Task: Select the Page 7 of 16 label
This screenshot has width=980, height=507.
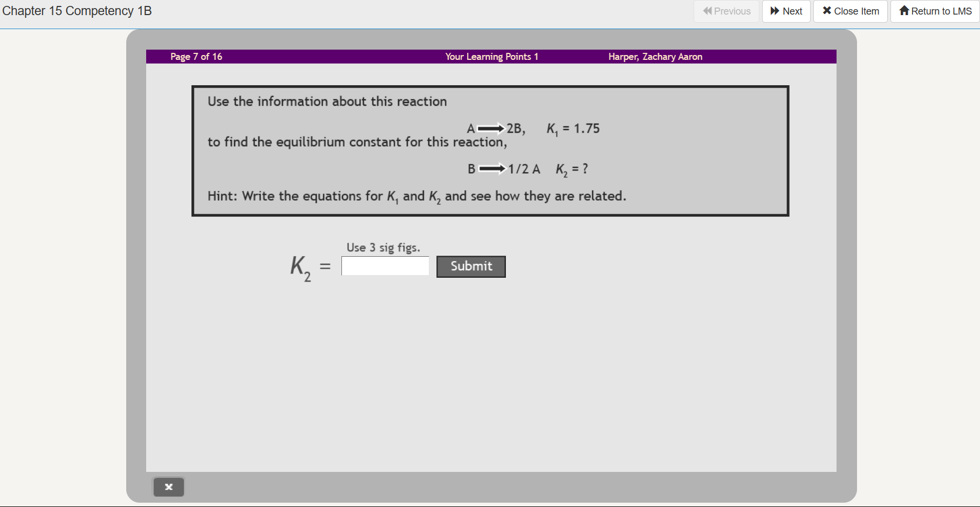Action: pyautogui.click(x=196, y=56)
